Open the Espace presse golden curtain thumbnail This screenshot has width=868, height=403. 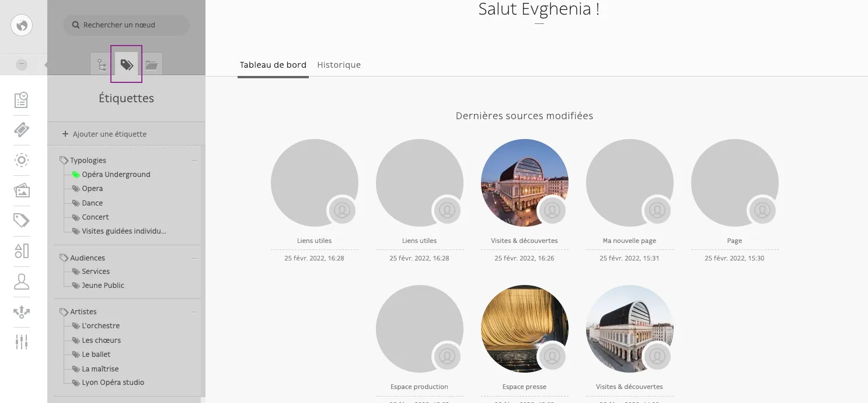click(x=524, y=329)
